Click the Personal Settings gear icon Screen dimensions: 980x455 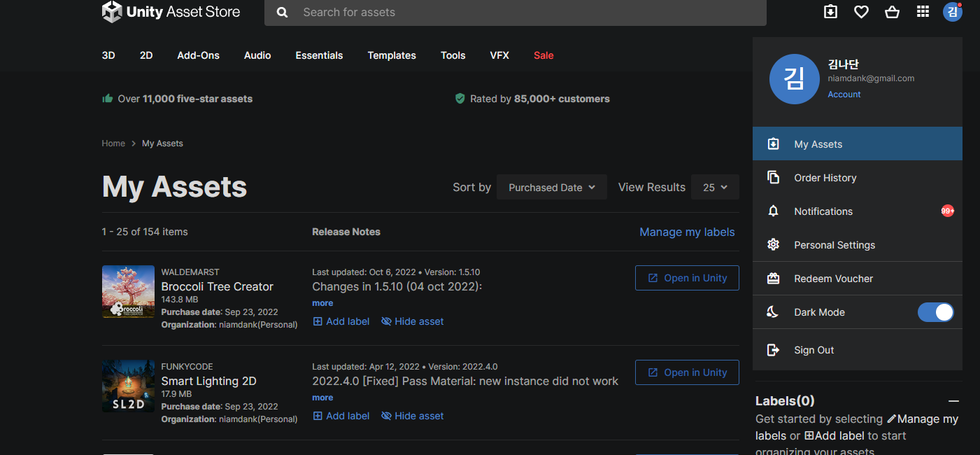[x=773, y=244]
